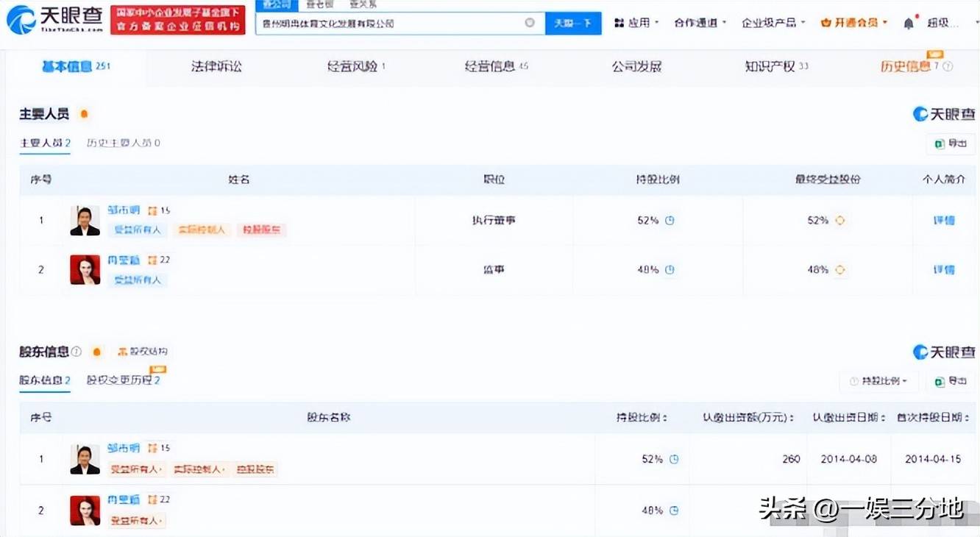Click the Excel icon of 主要人员 export button
This screenshot has width=980, height=537.
click(940, 144)
